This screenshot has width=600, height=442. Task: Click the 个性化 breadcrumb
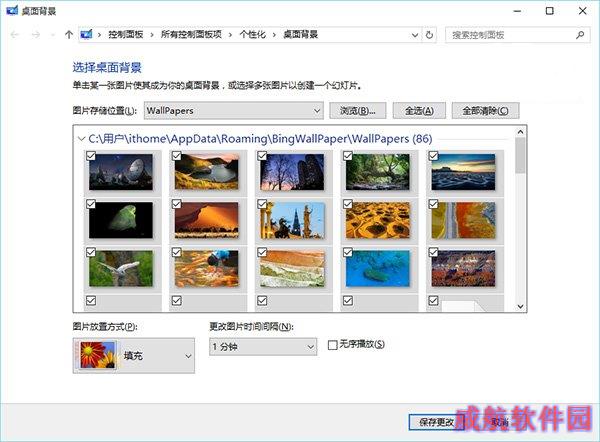(252, 34)
